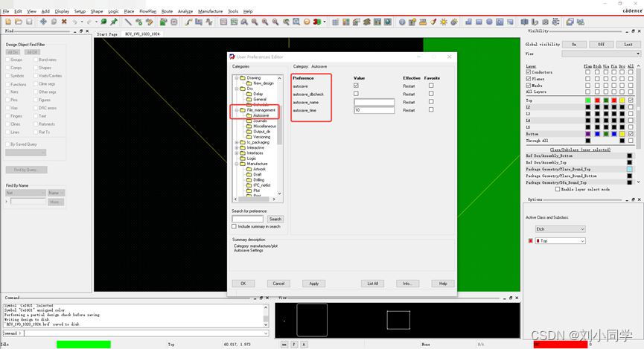Screen dimensions: 644x349
Task: Select the Move tool icon
Action: click(43, 22)
